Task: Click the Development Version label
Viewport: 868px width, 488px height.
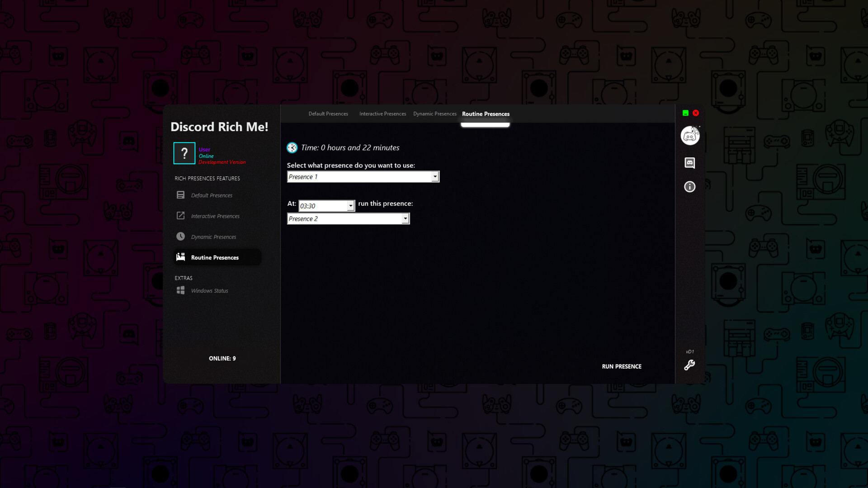Action: 222,162
